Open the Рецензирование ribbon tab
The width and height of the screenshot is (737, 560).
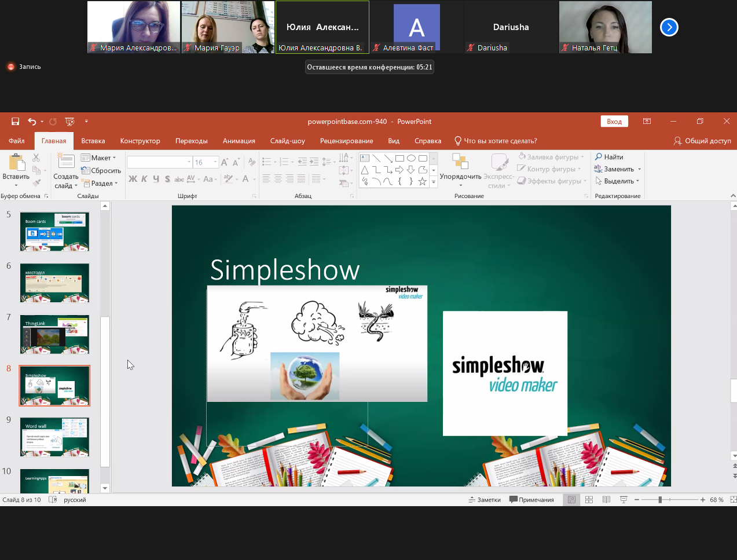point(347,141)
